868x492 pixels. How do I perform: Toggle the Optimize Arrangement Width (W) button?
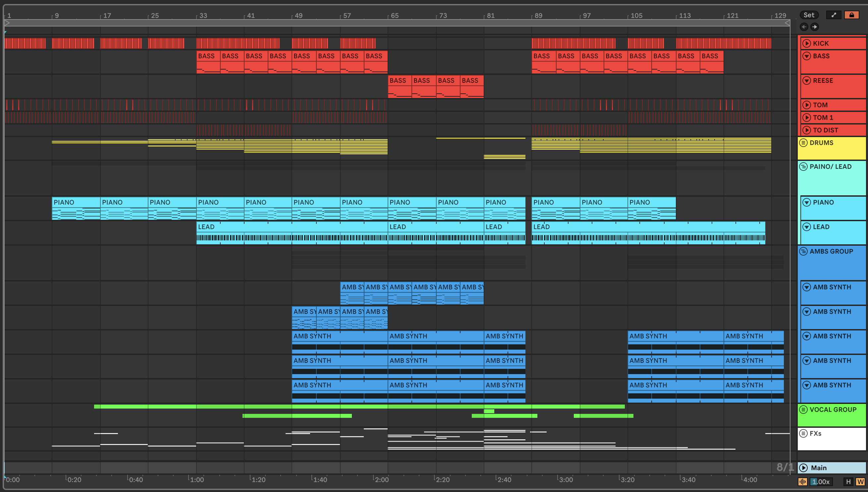(x=860, y=481)
